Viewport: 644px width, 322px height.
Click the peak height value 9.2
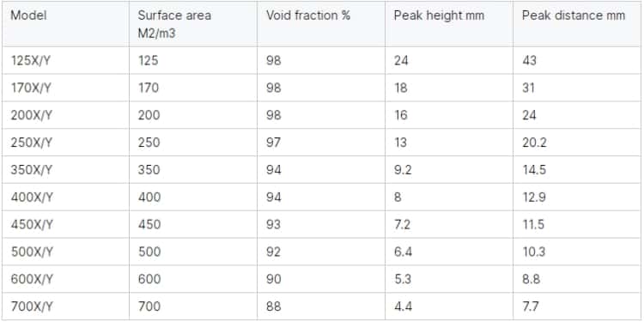tap(404, 170)
